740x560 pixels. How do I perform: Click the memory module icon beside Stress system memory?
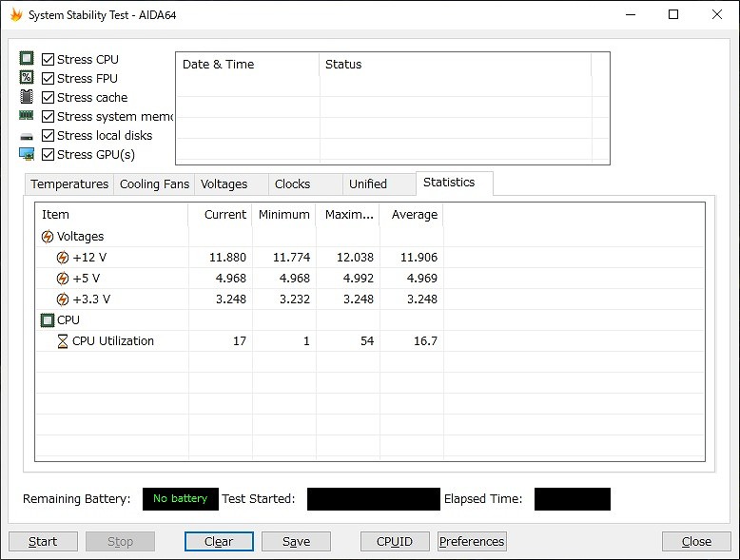[27, 116]
